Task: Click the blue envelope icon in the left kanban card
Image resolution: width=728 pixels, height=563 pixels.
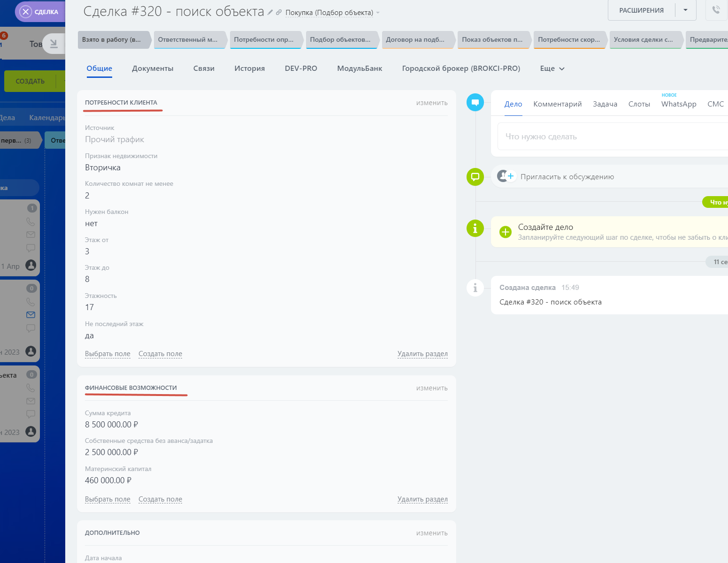Action: tap(31, 315)
